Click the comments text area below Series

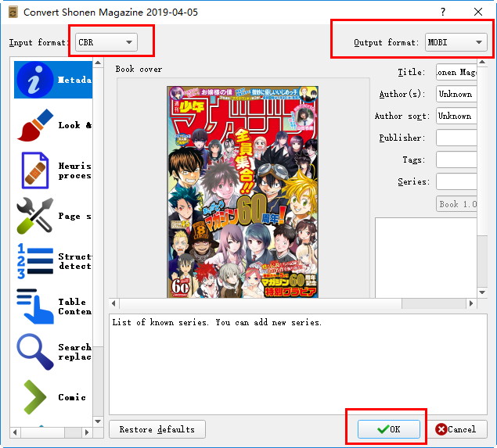point(426,257)
